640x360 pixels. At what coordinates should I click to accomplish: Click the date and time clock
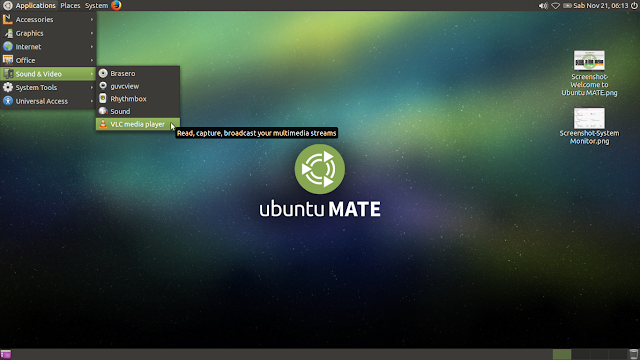click(x=600, y=6)
